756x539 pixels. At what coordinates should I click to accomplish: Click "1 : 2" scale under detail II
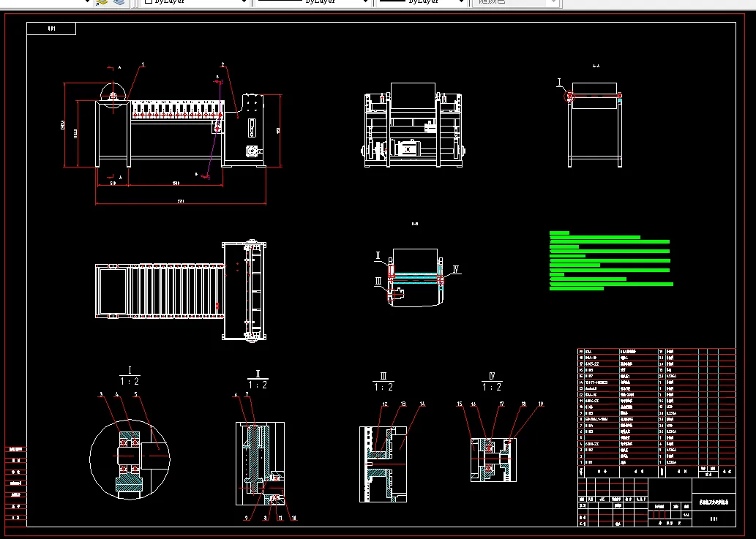(x=258, y=385)
